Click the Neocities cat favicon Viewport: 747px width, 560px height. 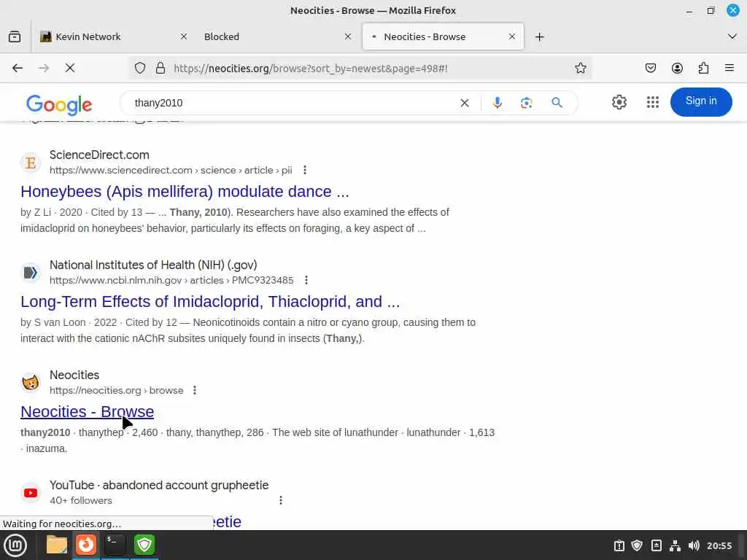point(31,382)
